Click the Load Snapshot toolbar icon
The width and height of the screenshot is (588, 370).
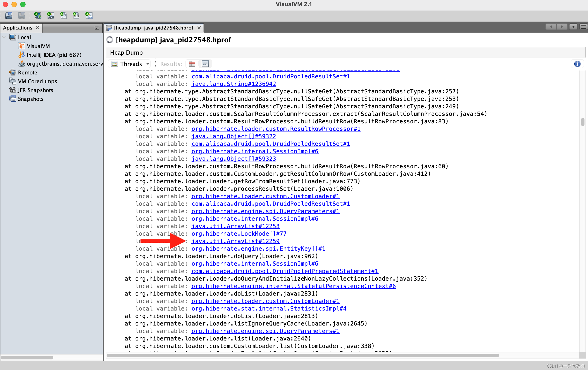pyautogui.click(x=9, y=16)
